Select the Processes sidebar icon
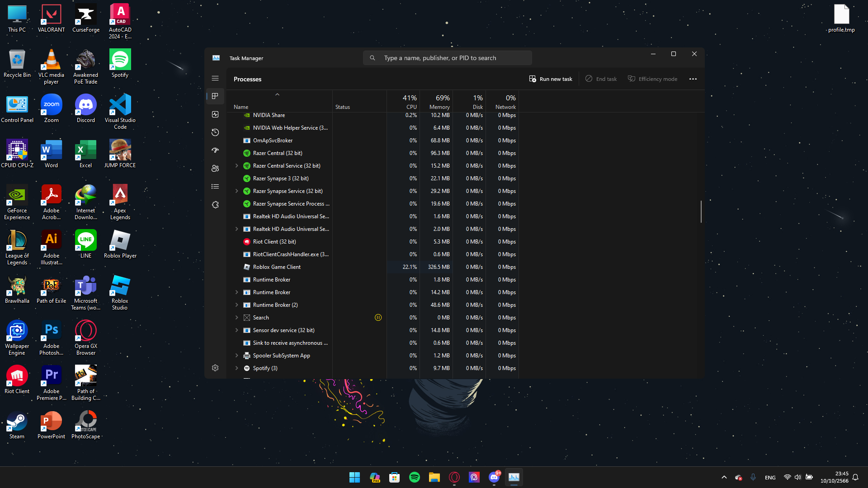868x488 pixels. tap(215, 96)
